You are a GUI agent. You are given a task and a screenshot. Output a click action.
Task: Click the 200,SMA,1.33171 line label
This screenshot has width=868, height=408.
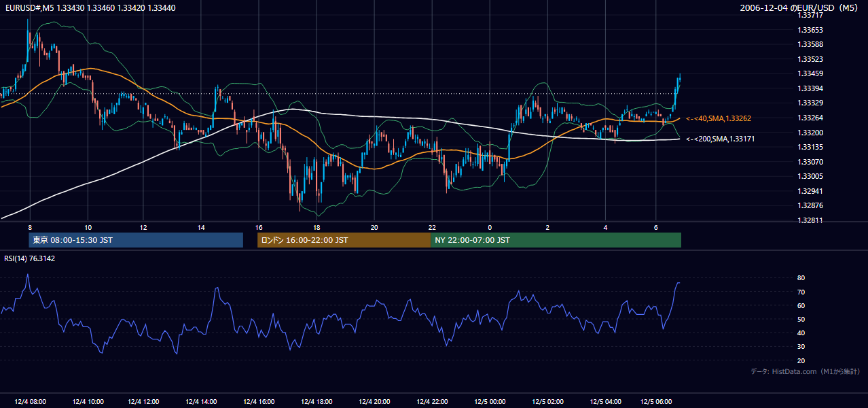pyautogui.click(x=721, y=139)
